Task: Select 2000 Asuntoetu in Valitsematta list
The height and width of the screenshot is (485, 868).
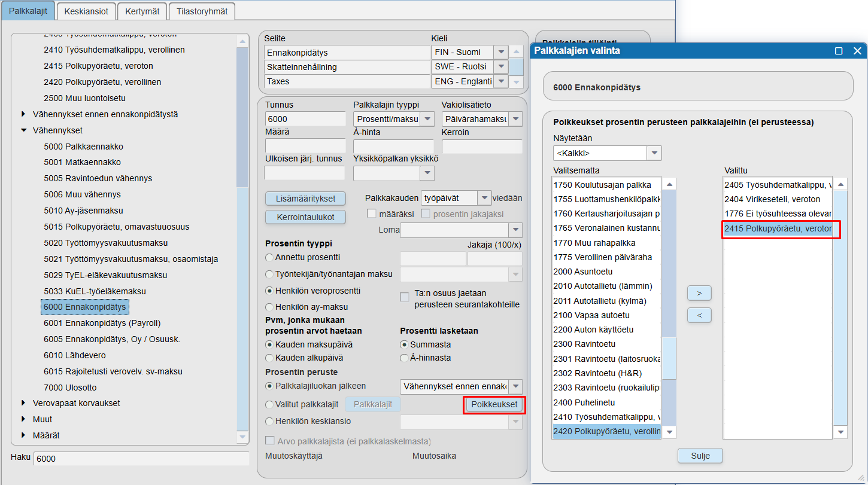Action: tap(606, 272)
